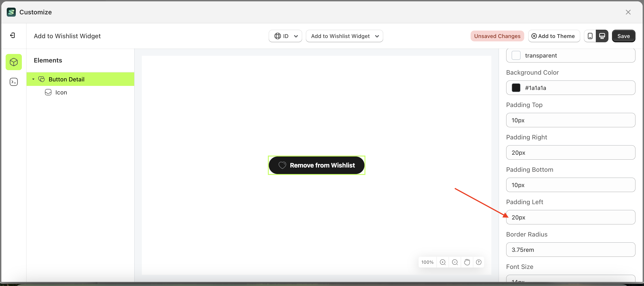Open the #1a1a1a background color swatch

517,88
